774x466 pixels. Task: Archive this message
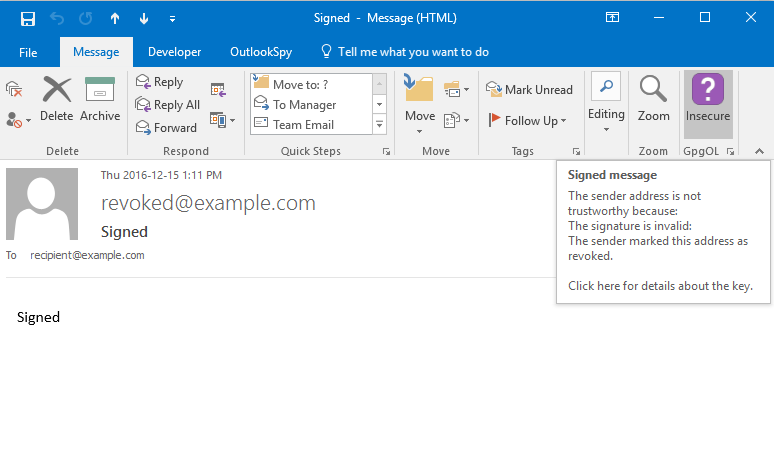pyautogui.click(x=100, y=99)
